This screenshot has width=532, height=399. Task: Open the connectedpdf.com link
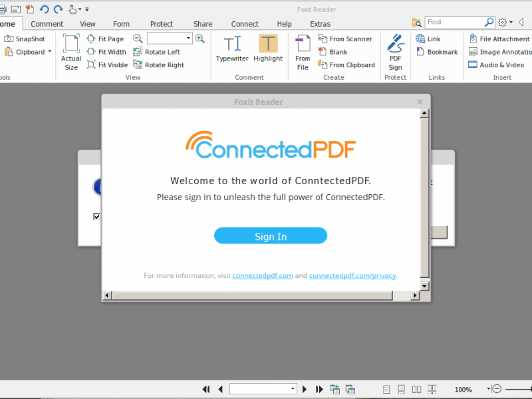click(263, 275)
